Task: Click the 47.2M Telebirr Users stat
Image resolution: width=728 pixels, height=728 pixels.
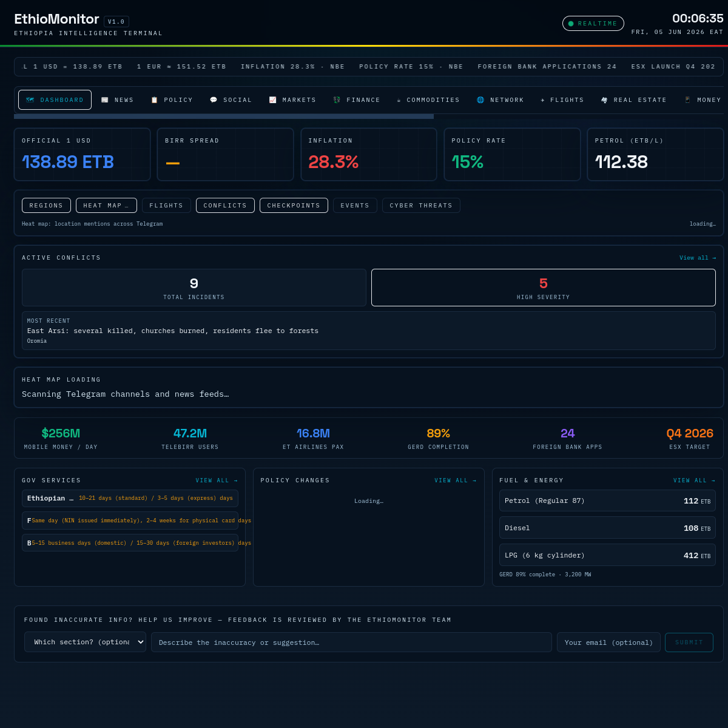Action: 190,439
